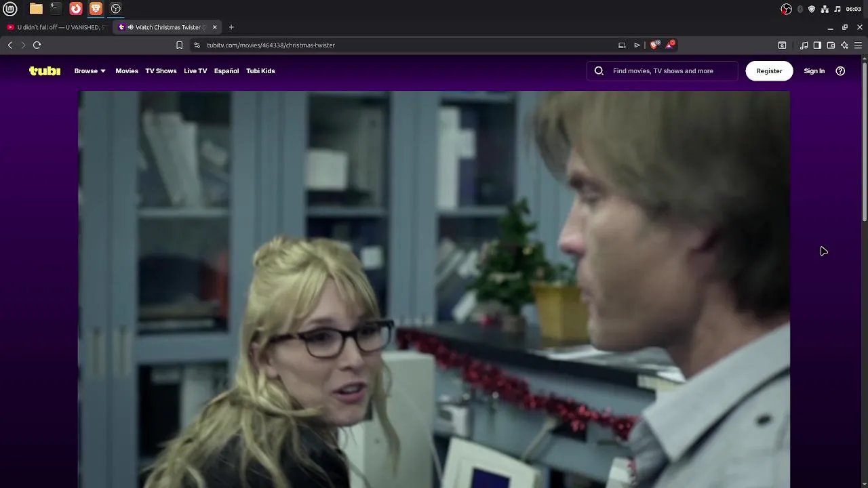Toggle the browser sidebar panel
Screen dimensions: 868x488
(x=817, y=45)
